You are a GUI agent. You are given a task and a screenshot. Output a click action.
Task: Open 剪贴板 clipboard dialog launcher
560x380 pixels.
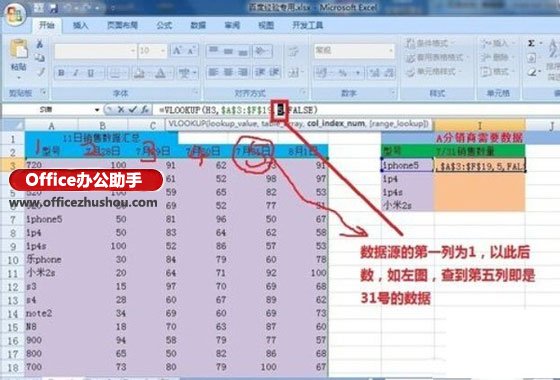43,92
